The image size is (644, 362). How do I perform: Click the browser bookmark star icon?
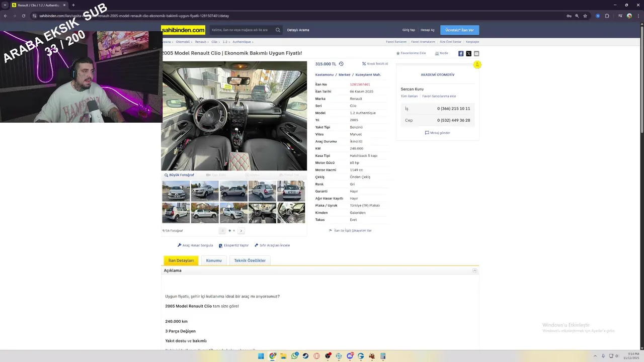(585, 16)
